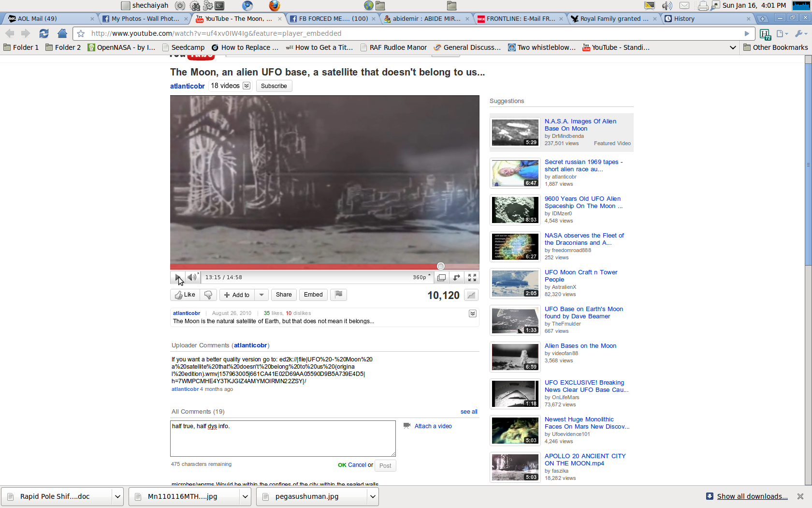
Task: Open Secret russian 1969 tapes suggestion
Action: (x=583, y=165)
